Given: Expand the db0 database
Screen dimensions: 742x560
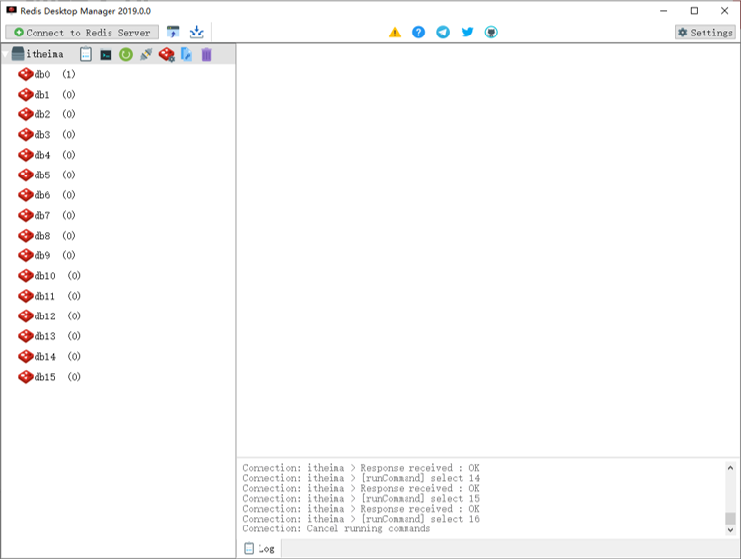Looking at the screenshot, I should click(x=41, y=74).
